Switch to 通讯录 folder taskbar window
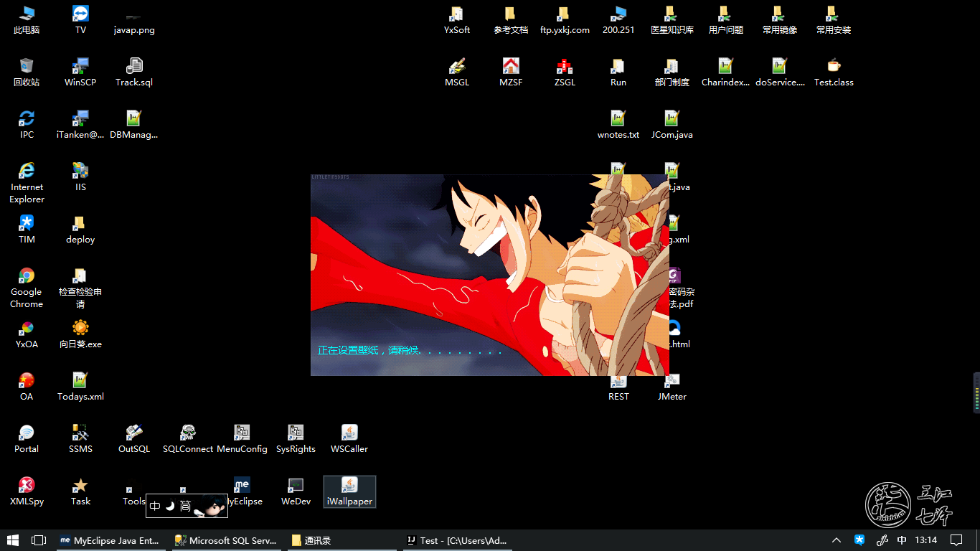 (341, 540)
